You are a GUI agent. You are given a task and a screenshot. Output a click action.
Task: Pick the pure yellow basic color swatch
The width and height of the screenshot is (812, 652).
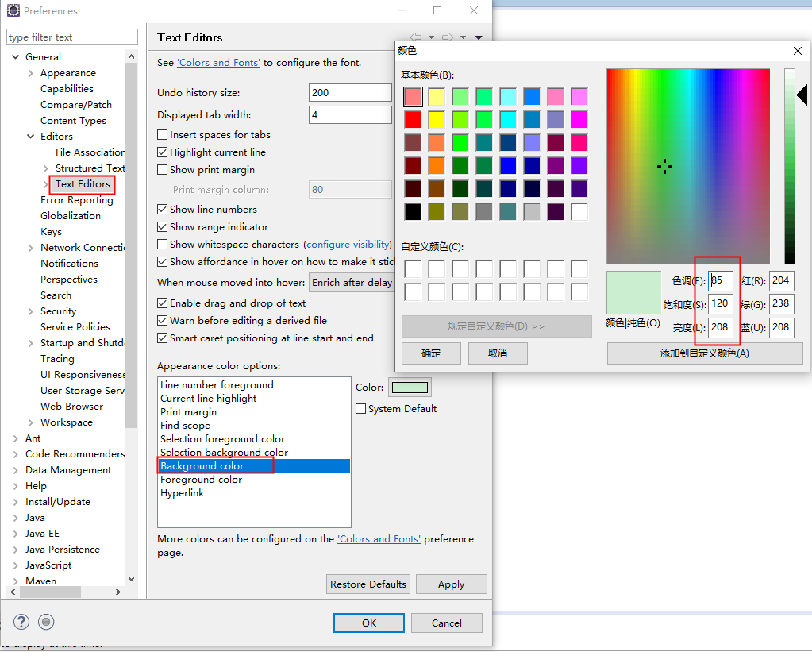(x=437, y=120)
